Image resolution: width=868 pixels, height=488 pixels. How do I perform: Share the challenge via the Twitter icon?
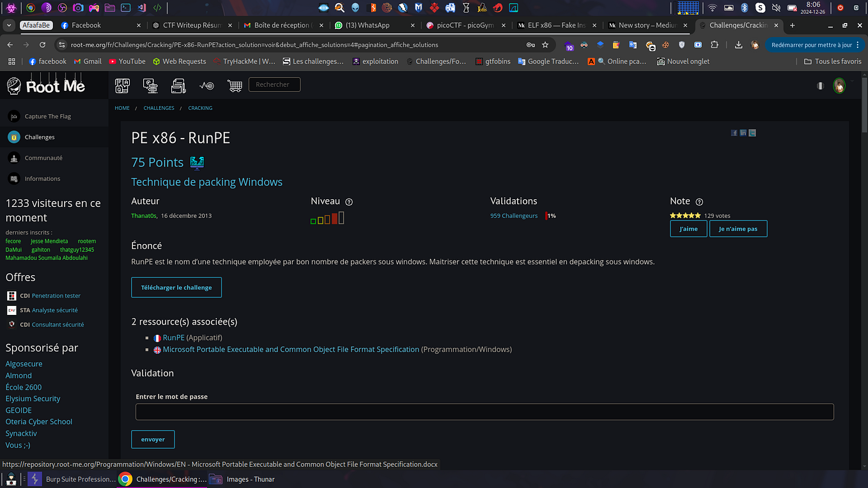[x=752, y=132]
